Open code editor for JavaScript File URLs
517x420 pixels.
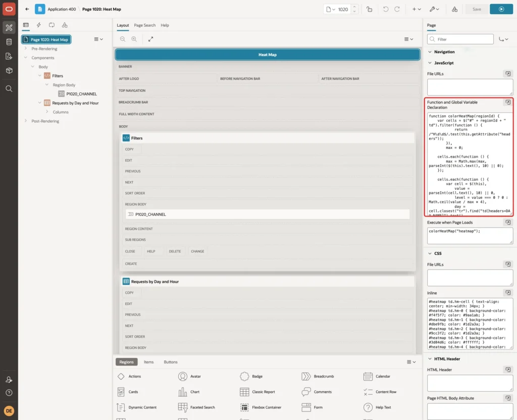click(508, 74)
